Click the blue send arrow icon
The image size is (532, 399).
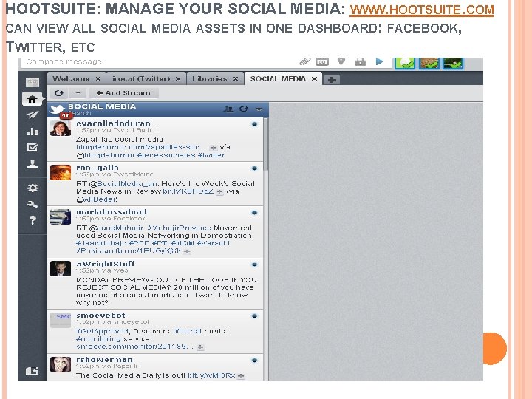379,61
